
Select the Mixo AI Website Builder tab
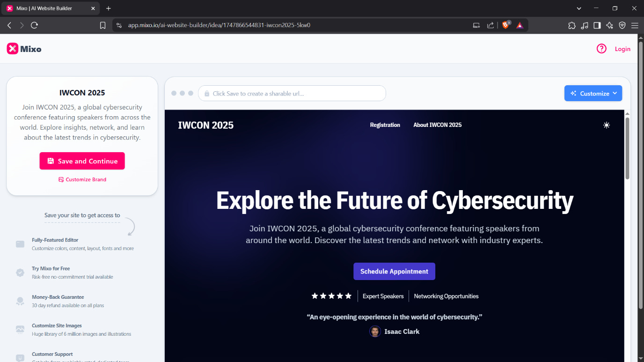pyautogui.click(x=50, y=8)
